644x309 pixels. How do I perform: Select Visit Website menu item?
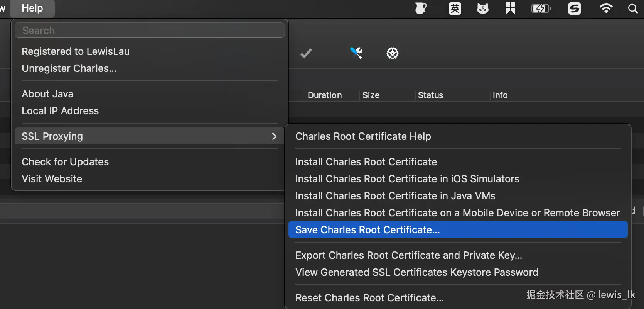pos(150,179)
